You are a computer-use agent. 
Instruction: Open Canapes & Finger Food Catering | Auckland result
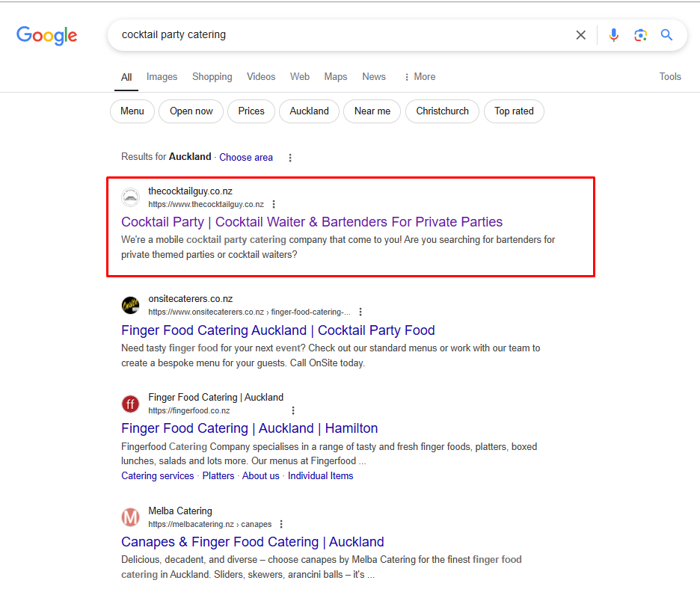(252, 542)
